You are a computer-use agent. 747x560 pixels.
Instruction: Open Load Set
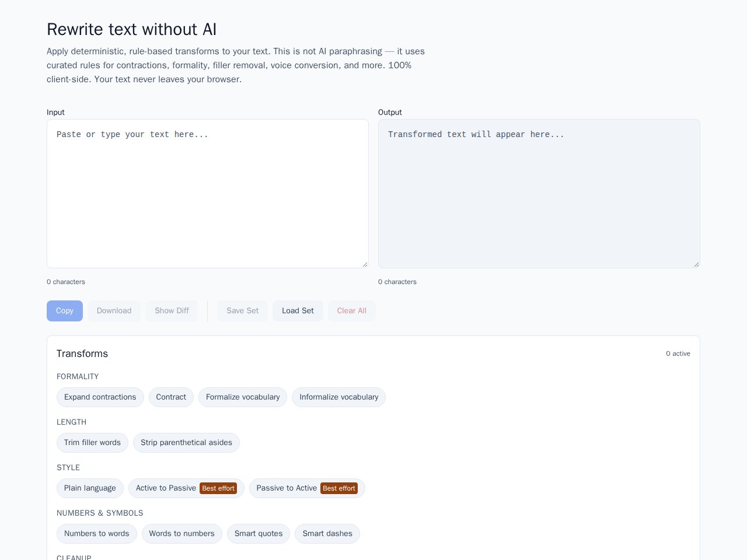point(298,311)
